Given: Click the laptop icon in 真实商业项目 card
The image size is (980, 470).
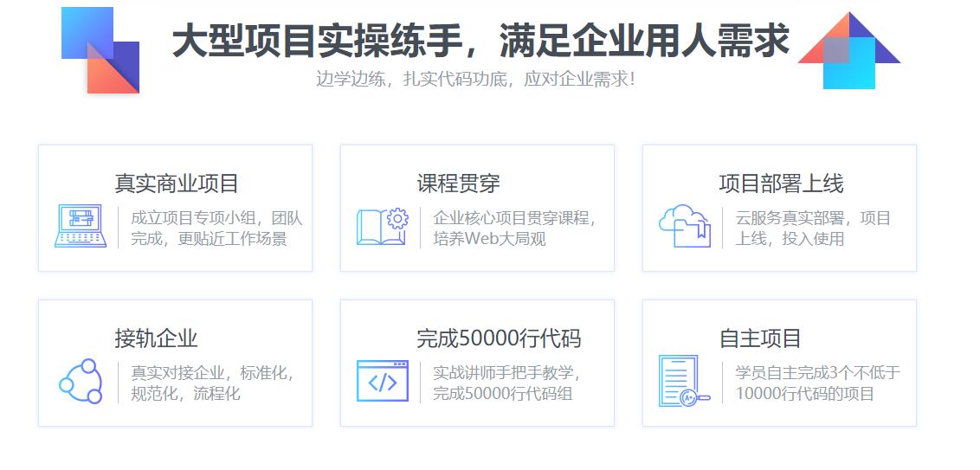Looking at the screenshot, I should (x=80, y=227).
